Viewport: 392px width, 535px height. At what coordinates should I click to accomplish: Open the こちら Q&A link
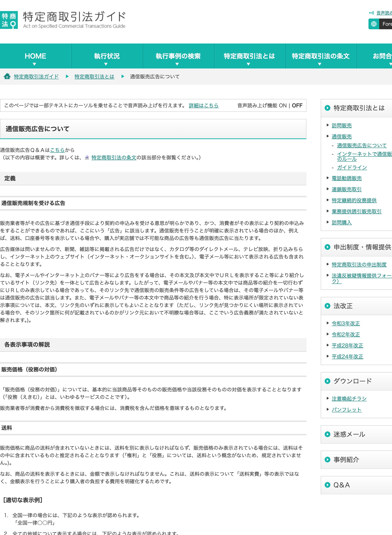[57, 150]
